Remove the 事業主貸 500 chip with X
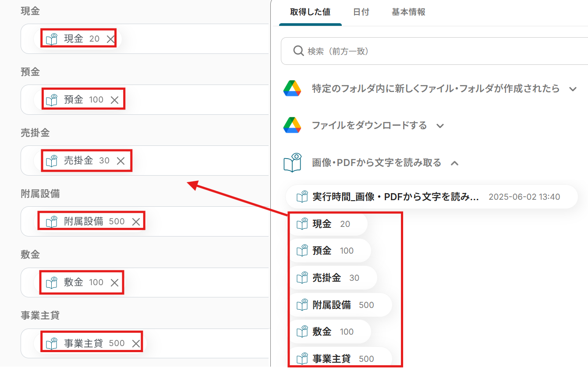588x371 pixels. (136, 343)
